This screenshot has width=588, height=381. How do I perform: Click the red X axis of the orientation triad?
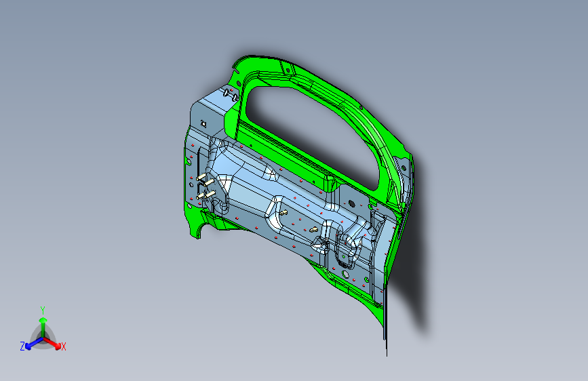[x=52, y=343]
